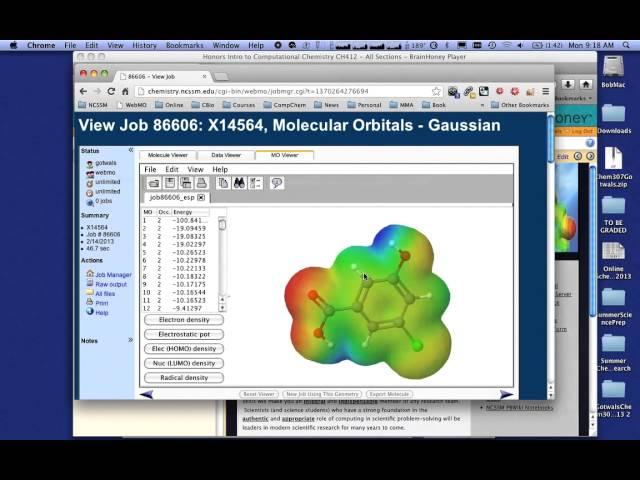Image resolution: width=640 pixels, height=480 pixels.
Task: Click the home button in the BrainHoney window
Action: click(586, 84)
